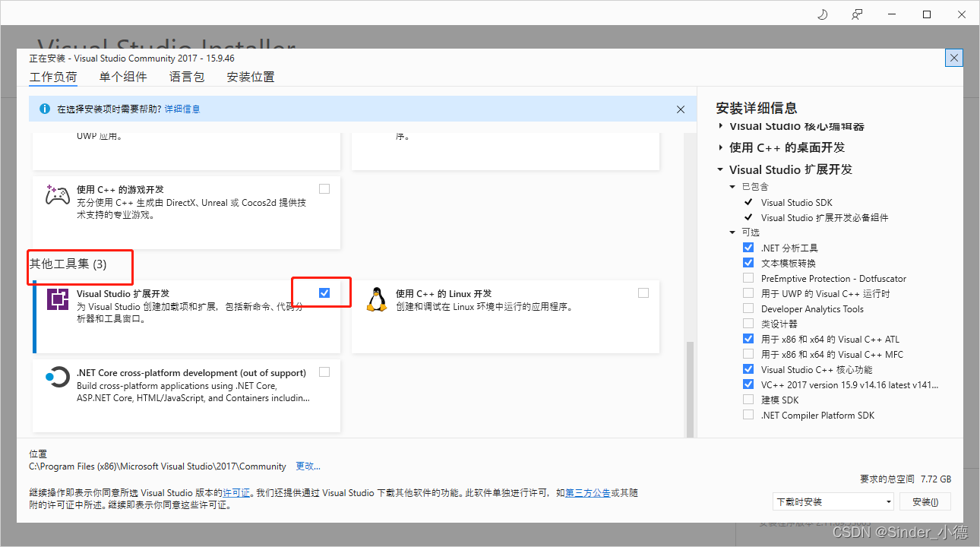Screen dimensions: 980x547
Task: Click the .NET Core cross-platform icon
Action: click(57, 378)
